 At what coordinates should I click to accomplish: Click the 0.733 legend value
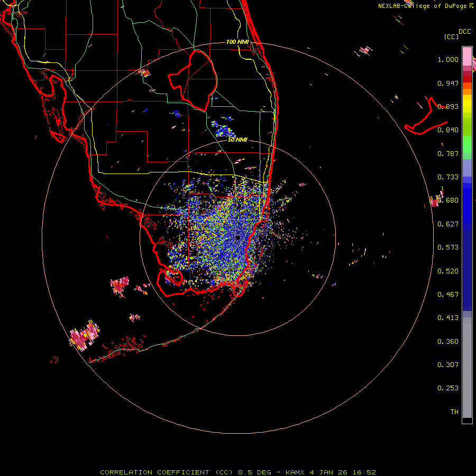pyautogui.click(x=448, y=177)
